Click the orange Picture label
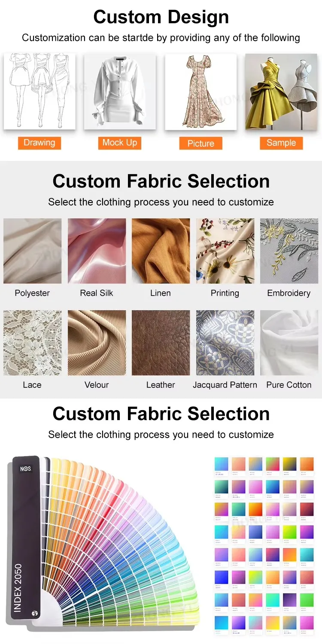The image size is (322, 644). (200, 143)
